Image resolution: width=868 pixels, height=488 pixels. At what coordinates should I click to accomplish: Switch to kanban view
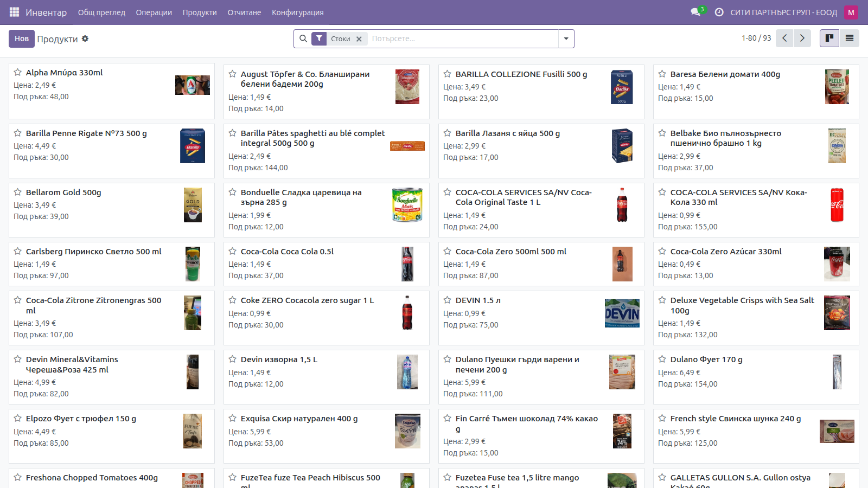coord(829,38)
